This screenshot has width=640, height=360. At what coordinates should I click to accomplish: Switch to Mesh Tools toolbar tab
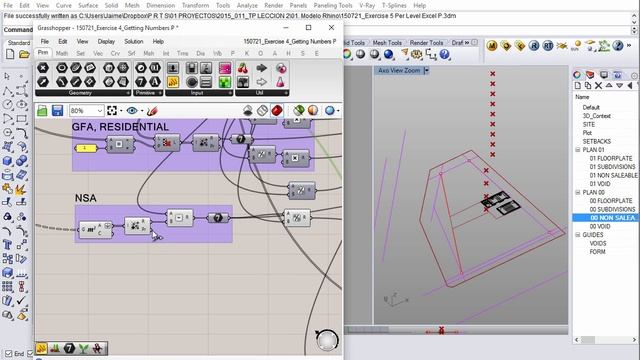tap(387, 42)
